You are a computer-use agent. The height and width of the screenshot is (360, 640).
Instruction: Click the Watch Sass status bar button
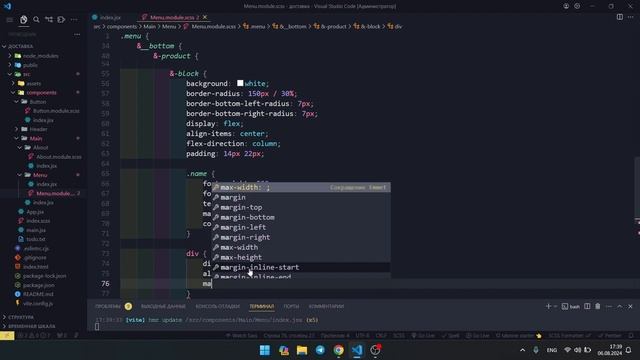coord(242,336)
